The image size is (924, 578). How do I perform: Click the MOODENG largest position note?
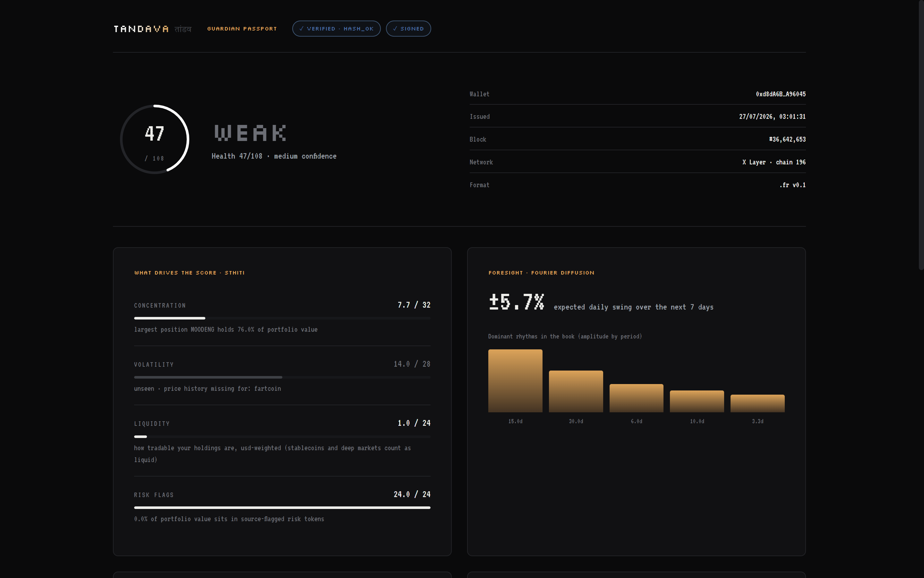pyautogui.click(x=226, y=329)
